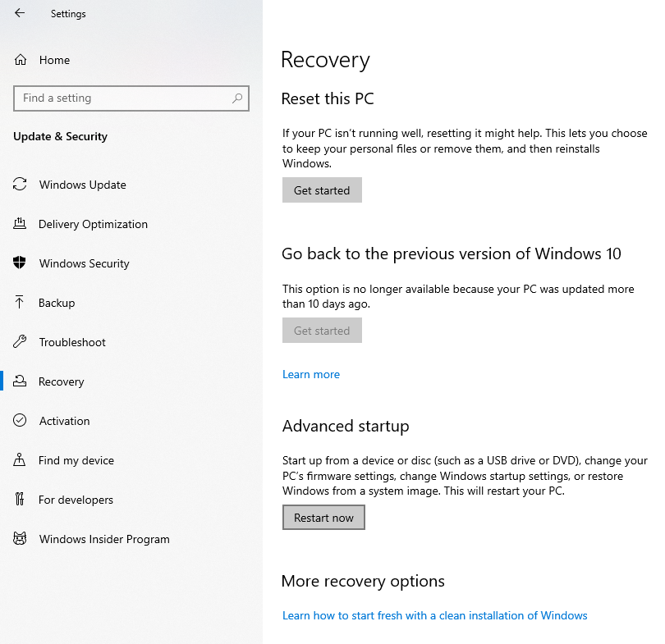Select Troubleshoot from the sidebar
This screenshot has width=665, height=644.
click(x=72, y=342)
